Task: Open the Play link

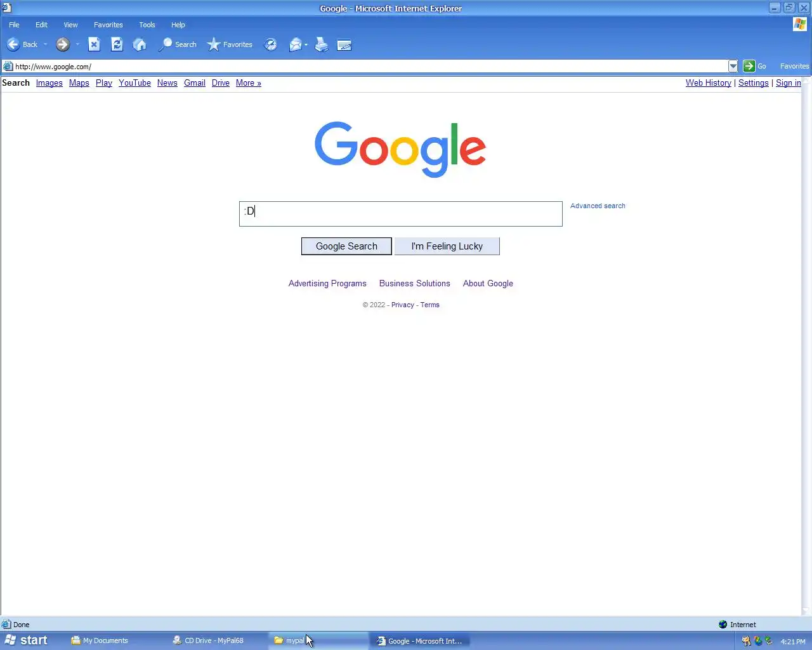Action: tap(104, 83)
